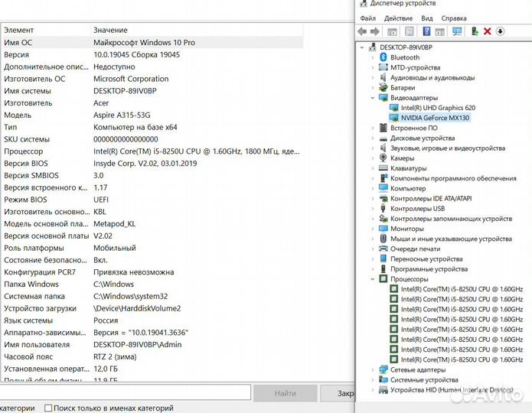Click the Значение column header
The width and height of the screenshot is (532, 413).
click(197, 30)
